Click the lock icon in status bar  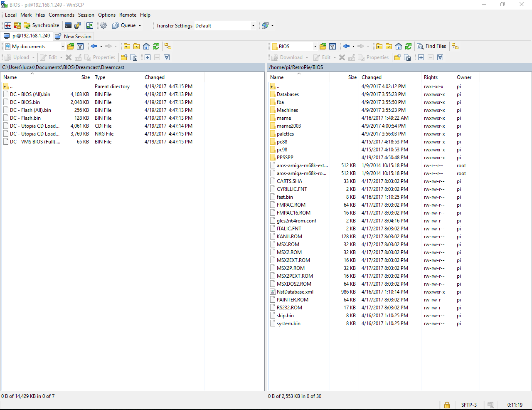coord(447,405)
